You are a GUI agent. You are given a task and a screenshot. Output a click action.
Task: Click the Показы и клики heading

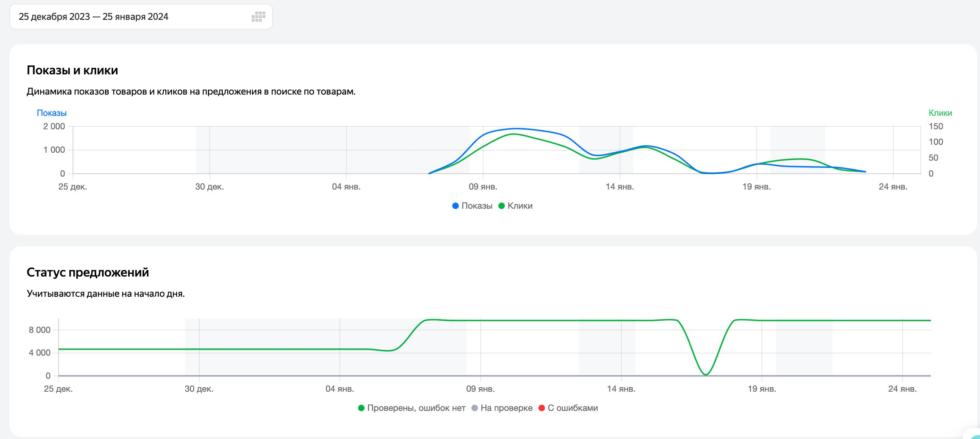[72, 70]
